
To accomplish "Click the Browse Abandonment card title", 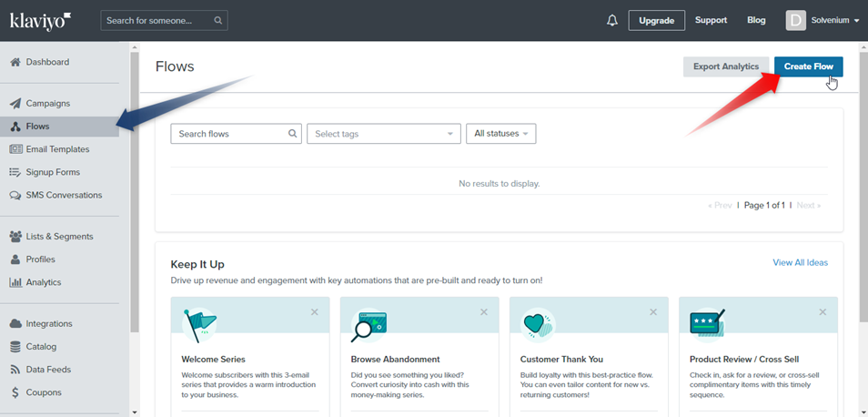I will (x=395, y=360).
